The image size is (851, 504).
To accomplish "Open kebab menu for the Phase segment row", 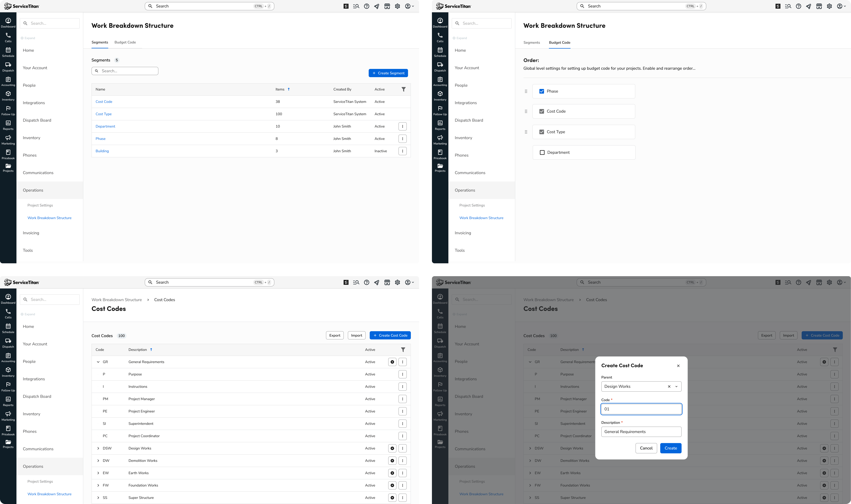I will (402, 139).
